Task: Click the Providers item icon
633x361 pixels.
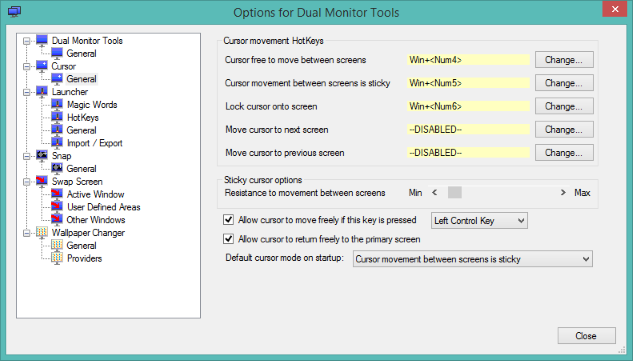Action: [57, 258]
